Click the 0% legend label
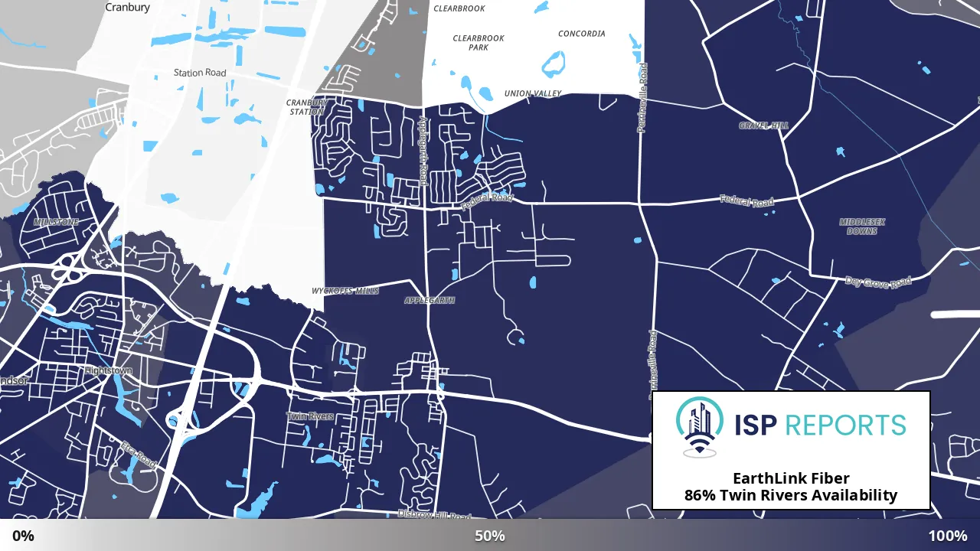 (23, 536)
